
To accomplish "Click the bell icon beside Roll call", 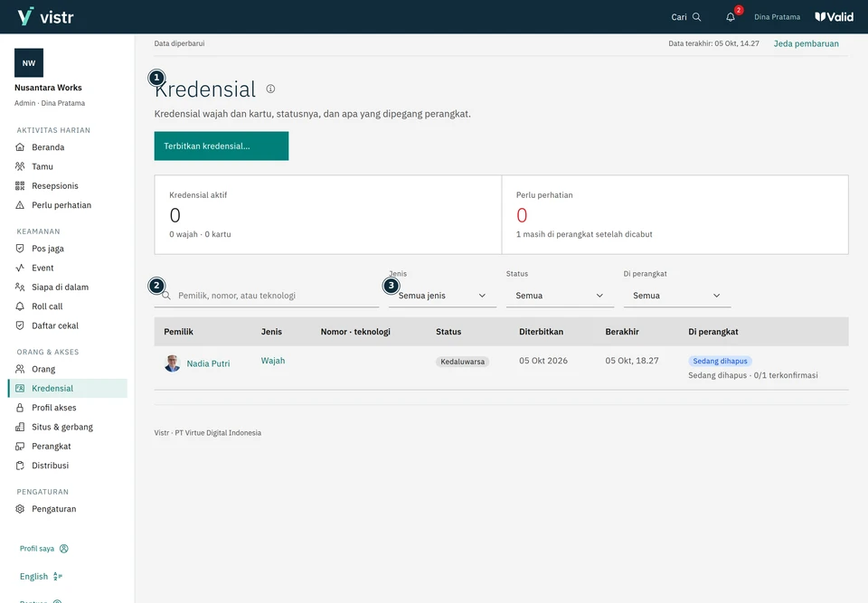I will pos(20,306).
